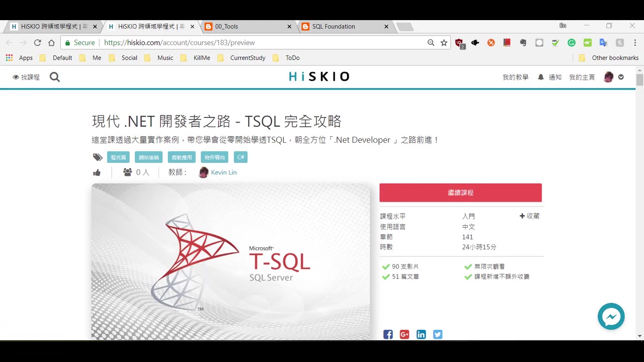The image size is (644, 362).
Task: Click the thumbs-up like icon
Action: (97, 172)
